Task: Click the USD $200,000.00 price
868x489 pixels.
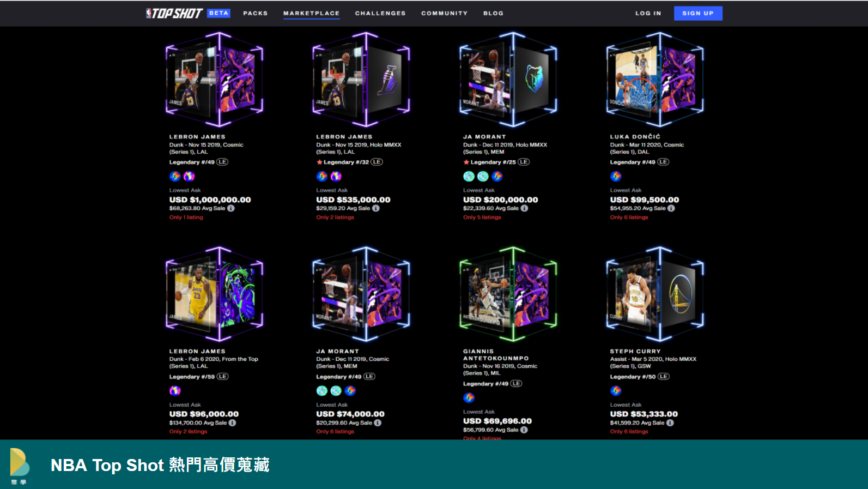Action: coord(501,200)
